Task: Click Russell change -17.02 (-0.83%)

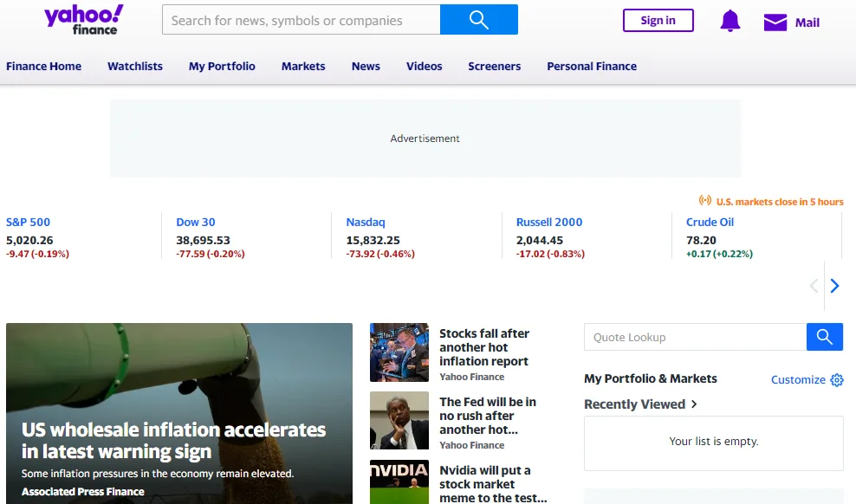Action: point(550,254)
